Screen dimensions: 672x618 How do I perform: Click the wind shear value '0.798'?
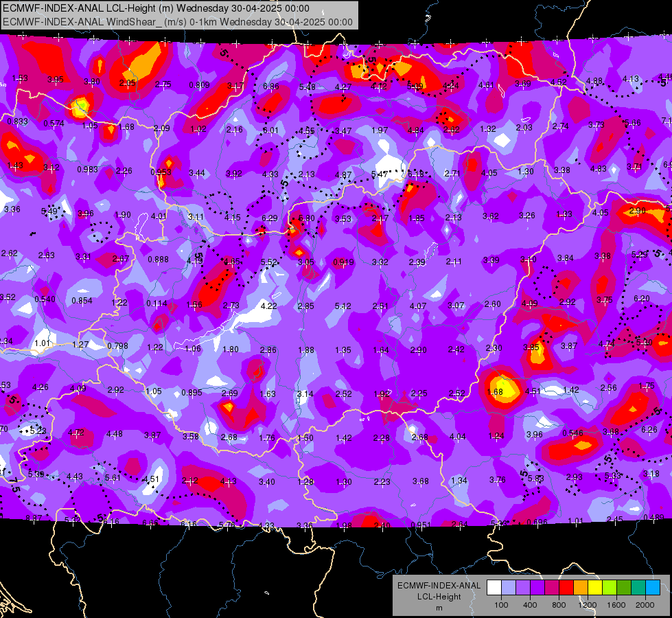coord(118,345)
